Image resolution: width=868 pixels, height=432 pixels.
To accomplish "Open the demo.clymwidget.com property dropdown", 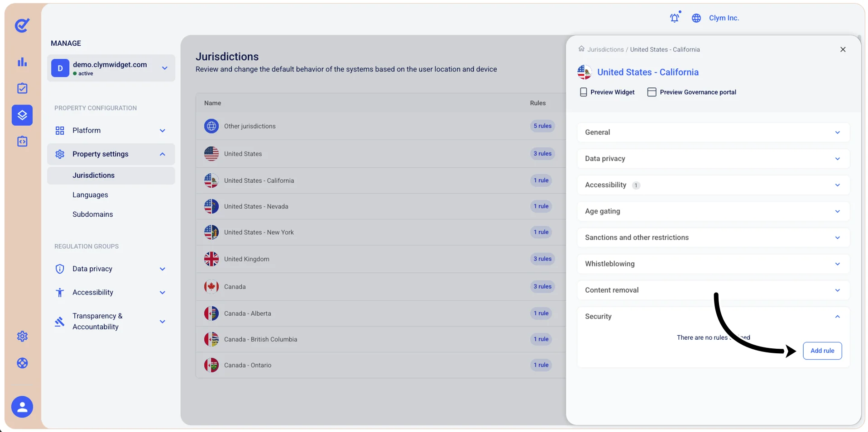I will [x=111, y=68].
